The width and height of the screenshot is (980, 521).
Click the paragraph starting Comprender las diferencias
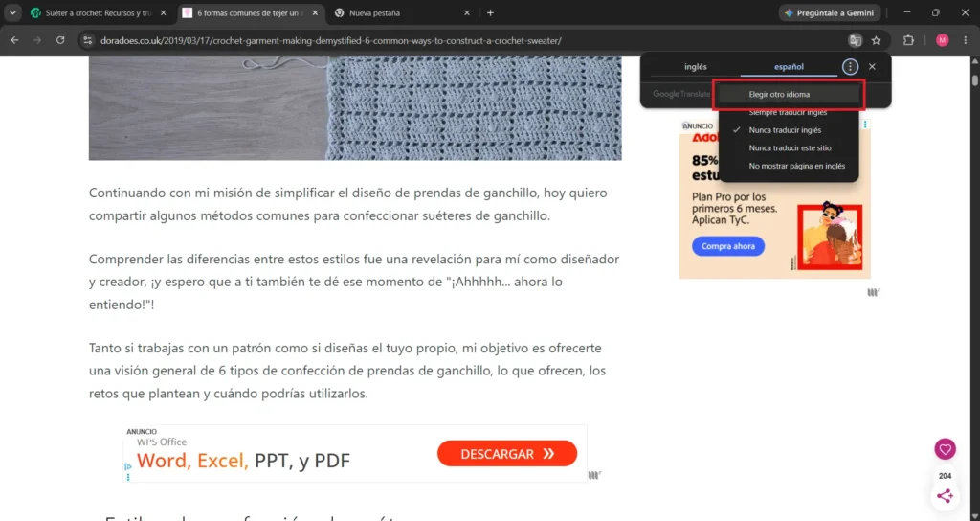(x=354, y=282)
